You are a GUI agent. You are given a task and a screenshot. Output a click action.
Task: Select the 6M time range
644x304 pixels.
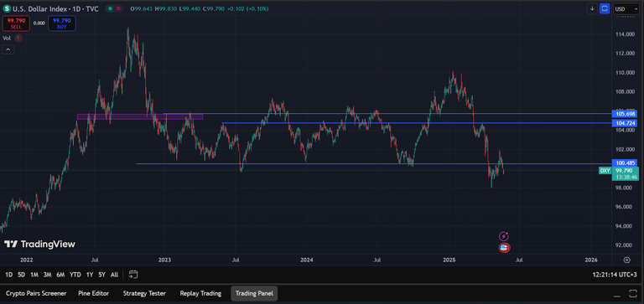tap(60, 275)
